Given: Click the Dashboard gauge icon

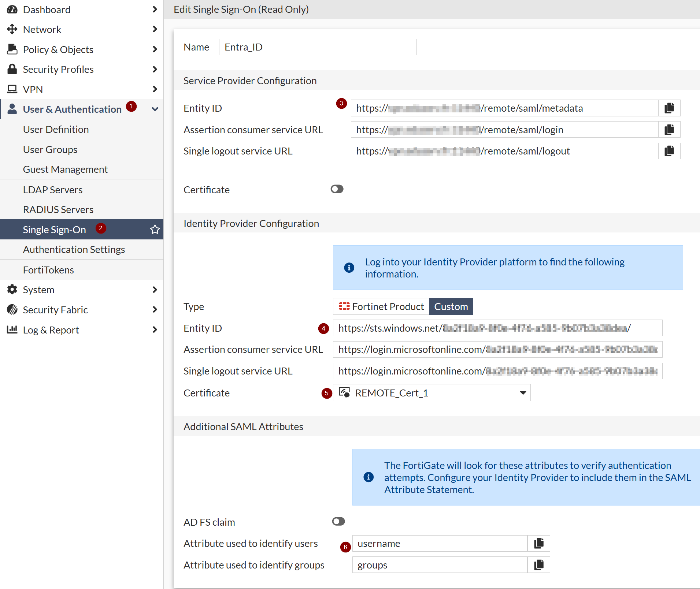Looking at the screenshot, I should 12,10.
